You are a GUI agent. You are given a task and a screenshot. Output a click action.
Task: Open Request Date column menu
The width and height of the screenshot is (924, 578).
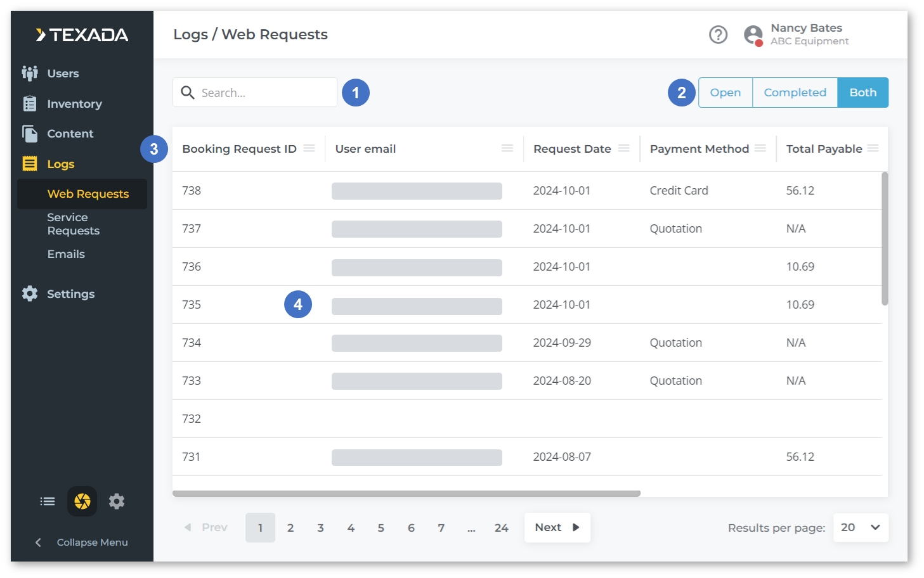click(x=624, y=148)
